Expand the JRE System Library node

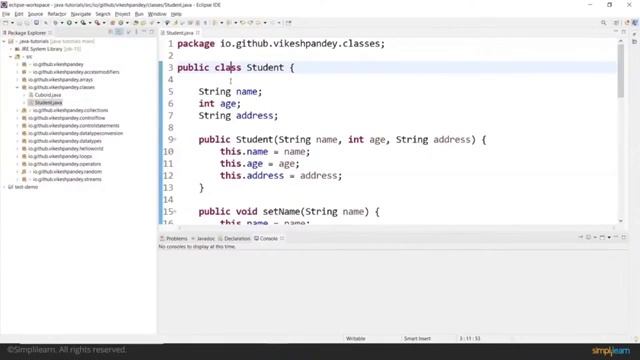[x=11, y=49]
